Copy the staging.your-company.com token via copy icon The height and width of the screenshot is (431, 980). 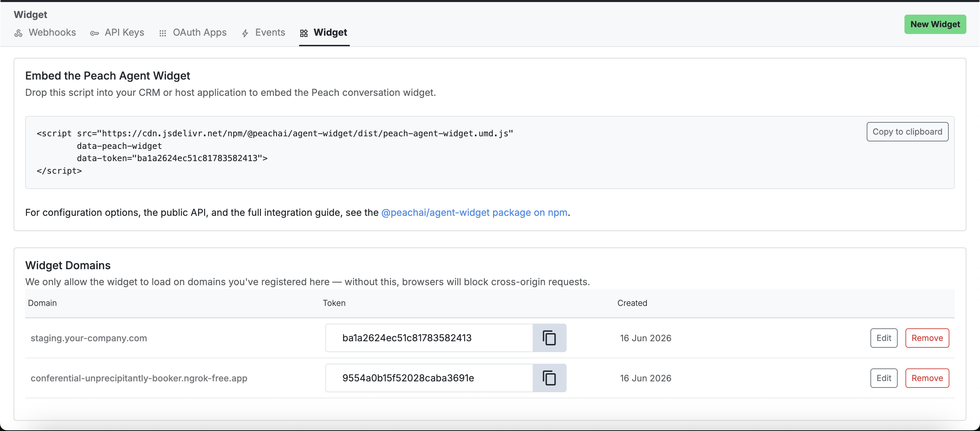[x=549, y=338]
